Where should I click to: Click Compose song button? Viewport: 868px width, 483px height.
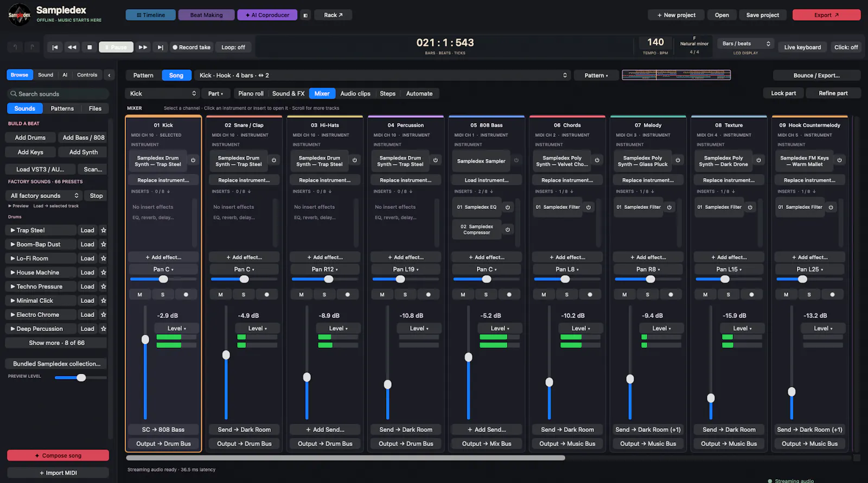coord(58,455)
